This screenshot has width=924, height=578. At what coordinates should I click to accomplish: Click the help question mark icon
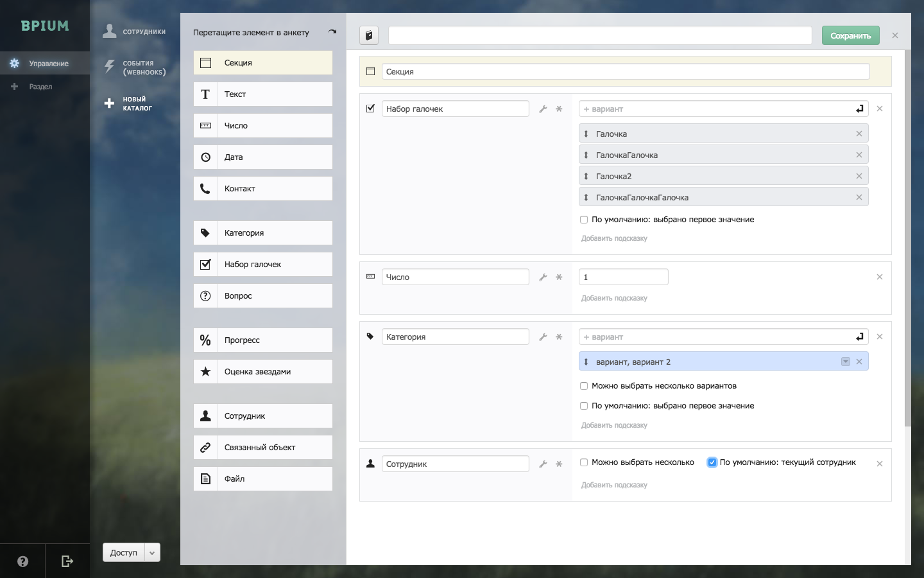click(x=22, y=561)
